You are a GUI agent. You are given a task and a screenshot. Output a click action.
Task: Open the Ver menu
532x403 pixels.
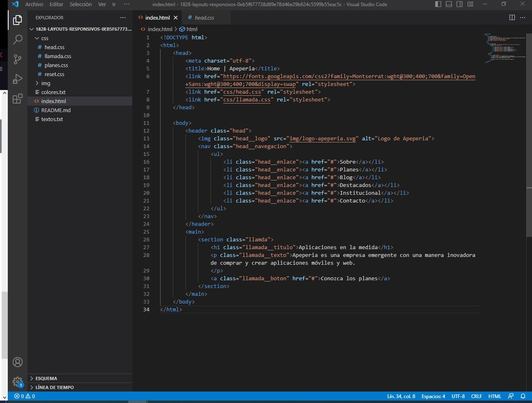click(102, 4)
